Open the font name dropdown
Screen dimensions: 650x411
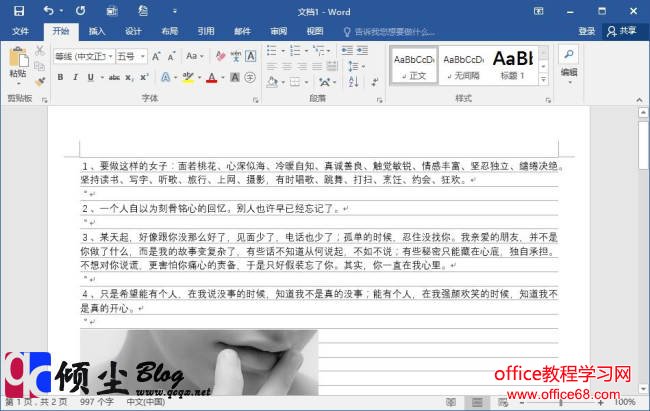[111, 56]
